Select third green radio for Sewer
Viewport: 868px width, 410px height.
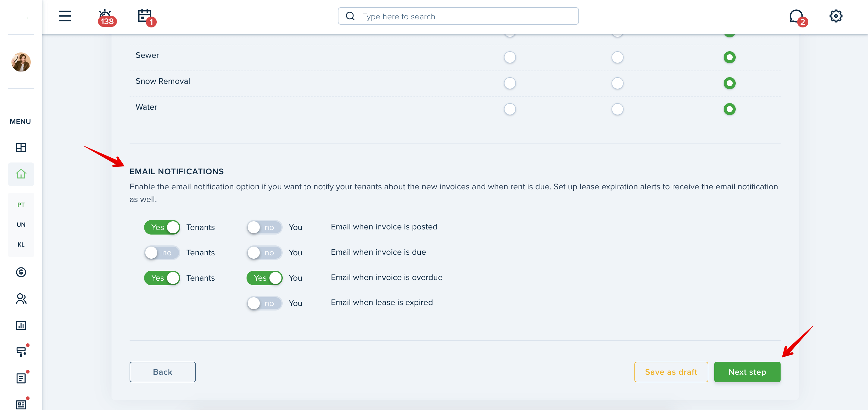(729, 57)
